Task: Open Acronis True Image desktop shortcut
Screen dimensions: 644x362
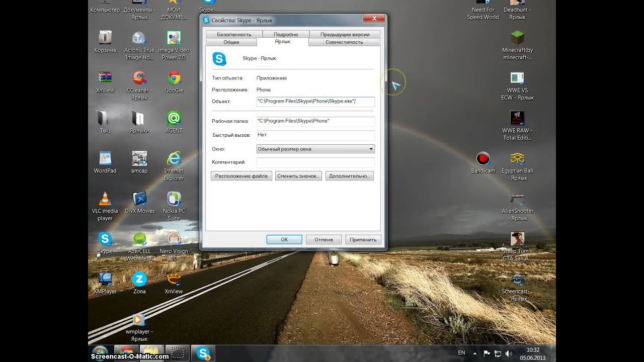Action: pos(139,46)
